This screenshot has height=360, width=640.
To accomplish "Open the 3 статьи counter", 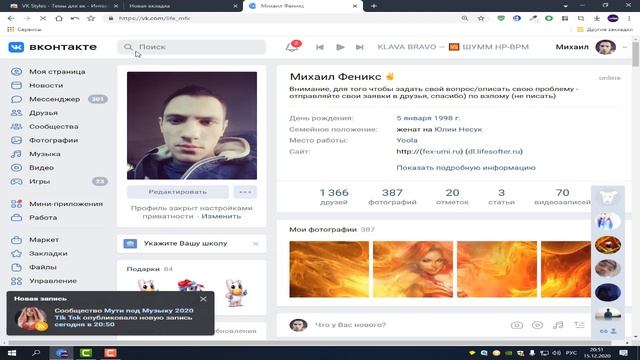I will (x=502, y=196).
